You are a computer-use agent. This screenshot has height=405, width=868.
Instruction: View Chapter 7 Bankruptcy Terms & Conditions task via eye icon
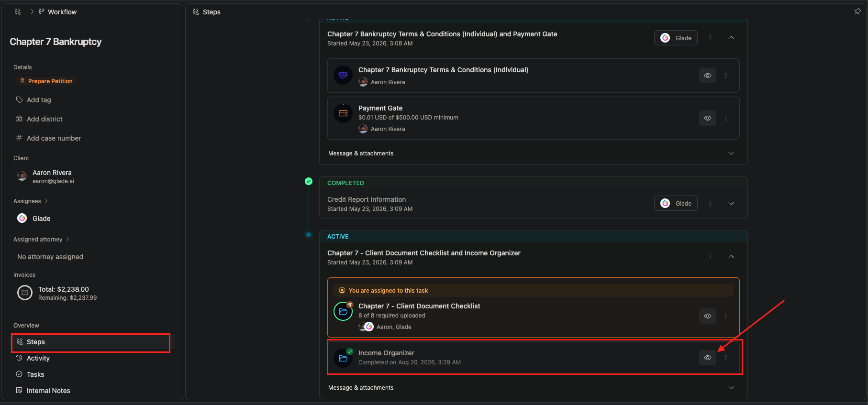pyautogui.click(x=708, y=76)
